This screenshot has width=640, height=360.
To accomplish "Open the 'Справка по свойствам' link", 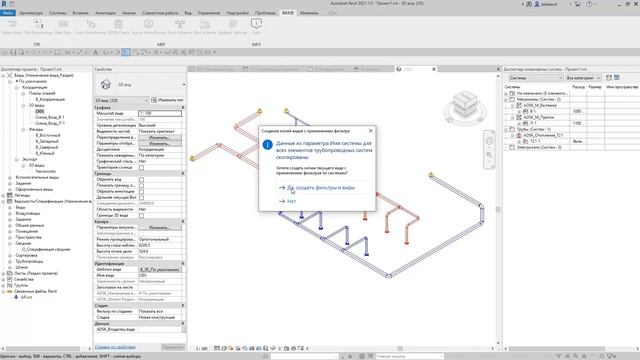I will [x=115, y=347].
